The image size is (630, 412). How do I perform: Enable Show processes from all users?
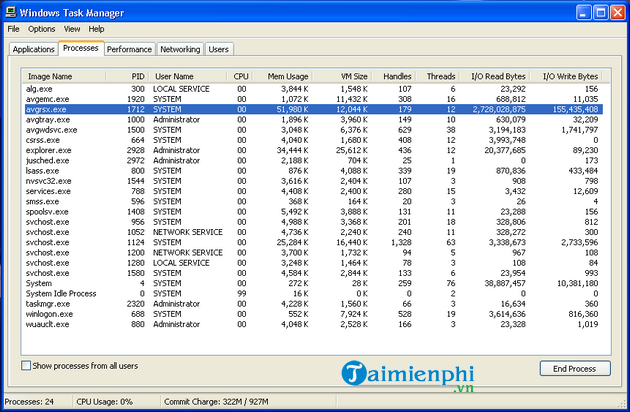[x=26, y=367]
